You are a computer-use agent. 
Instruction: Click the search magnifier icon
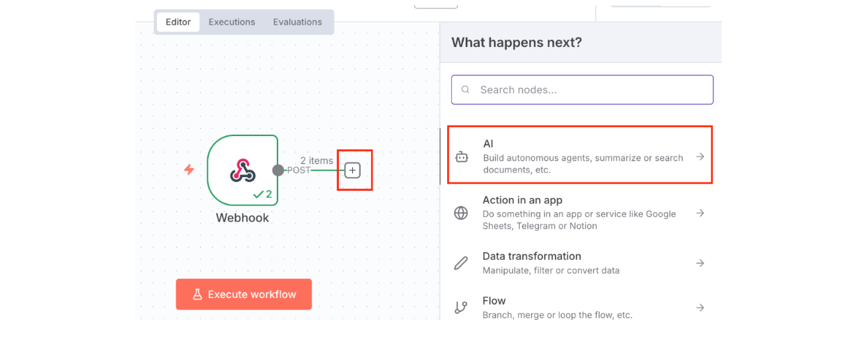point(466,90)
